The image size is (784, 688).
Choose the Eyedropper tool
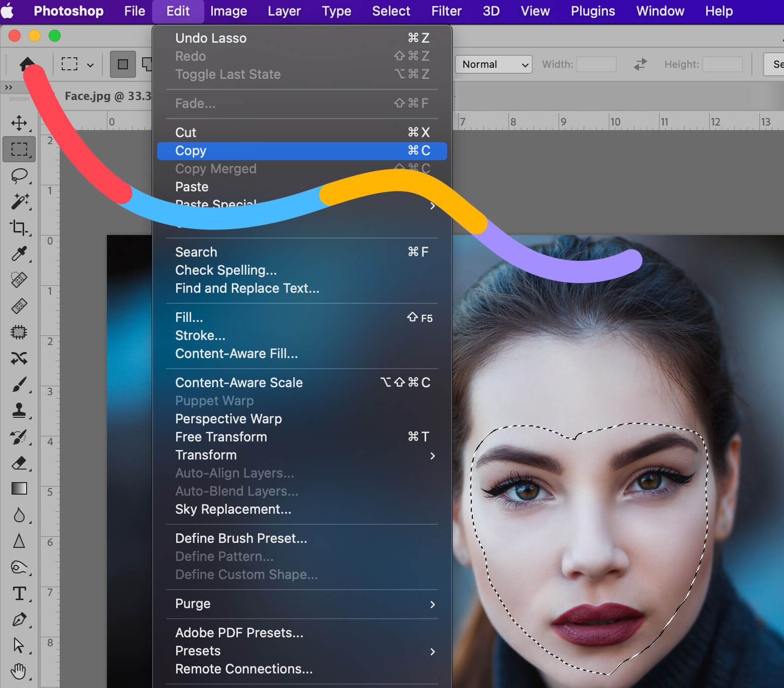(19, 254)
